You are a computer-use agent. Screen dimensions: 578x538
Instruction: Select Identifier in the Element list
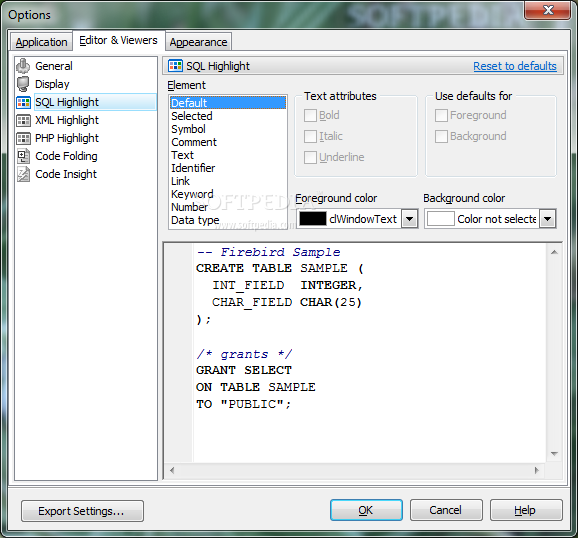[228, 168]
